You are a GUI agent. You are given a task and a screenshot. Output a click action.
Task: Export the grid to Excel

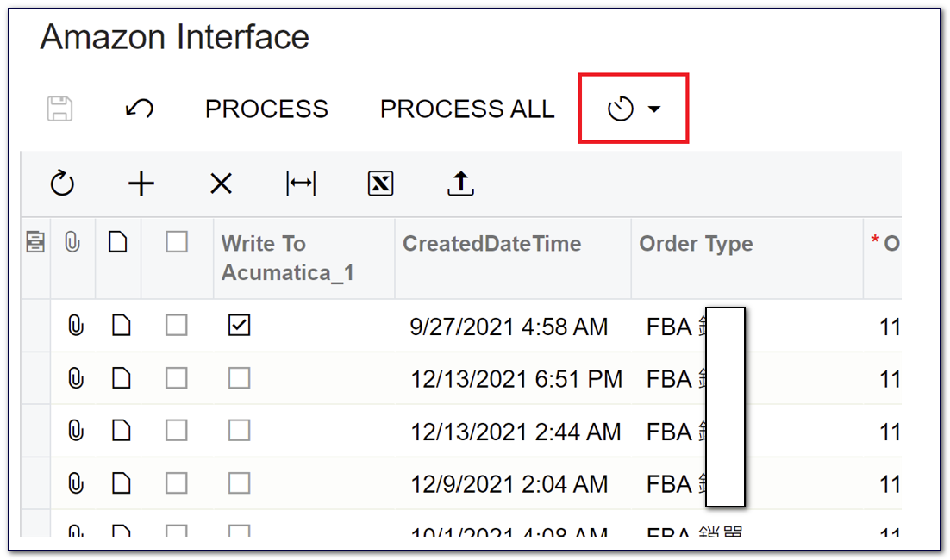point(380,184)
